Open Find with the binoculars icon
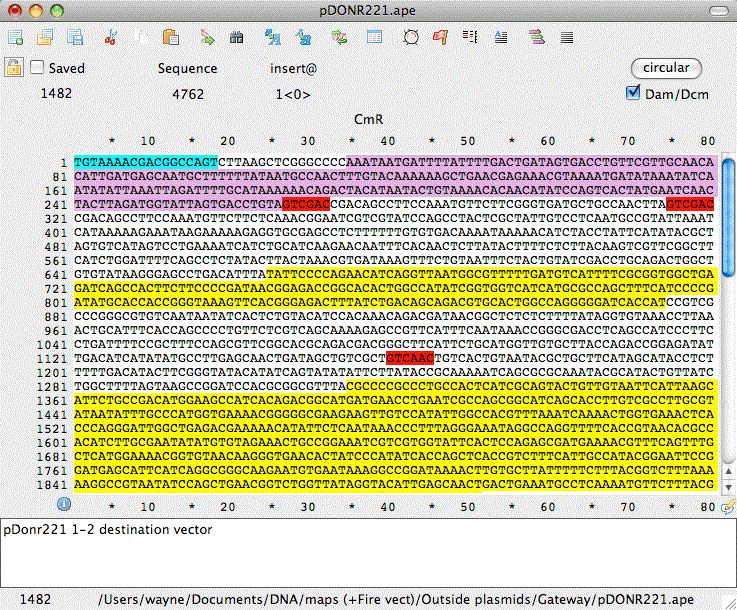 point(237,39)
